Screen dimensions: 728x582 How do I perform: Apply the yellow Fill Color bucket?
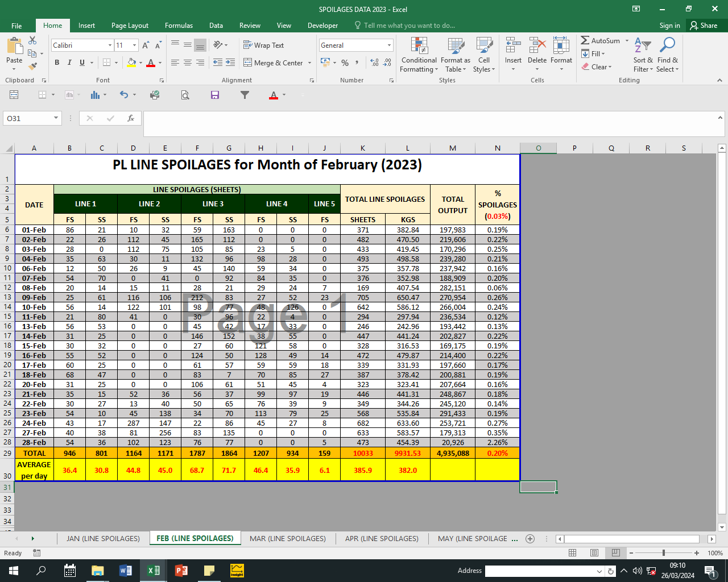point(132,63)
